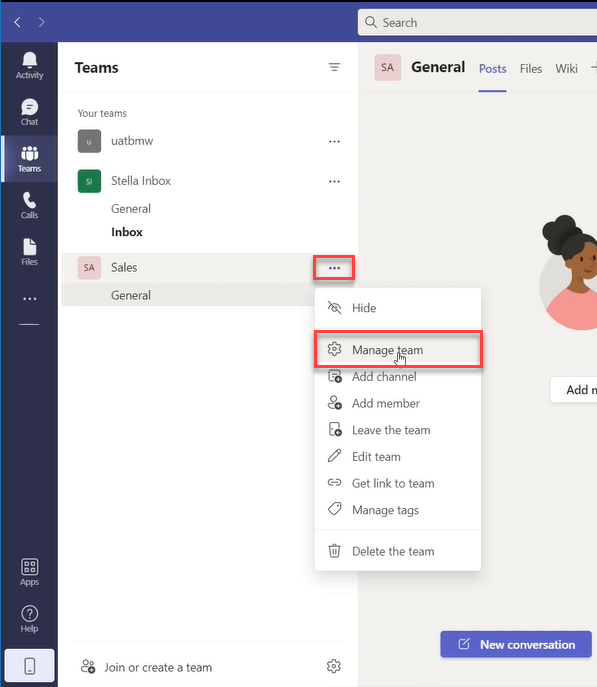Select Delete the team option
This screenshot has height=687, width=597.
398,551
